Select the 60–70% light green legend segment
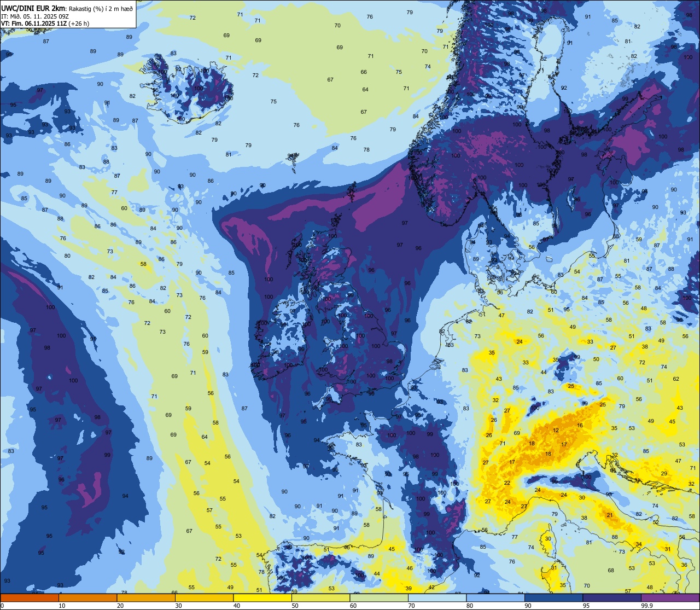Screen dimensions: 700x610 pos(378,597)
